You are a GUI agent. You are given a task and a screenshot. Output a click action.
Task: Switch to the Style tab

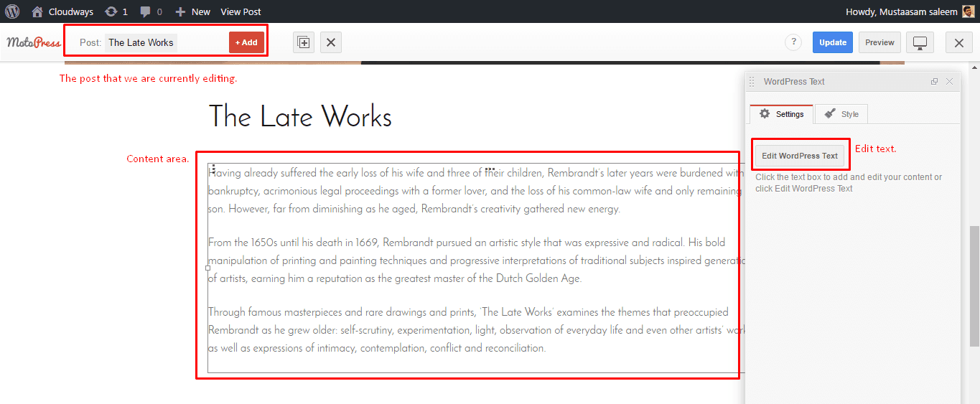point(841,114)
